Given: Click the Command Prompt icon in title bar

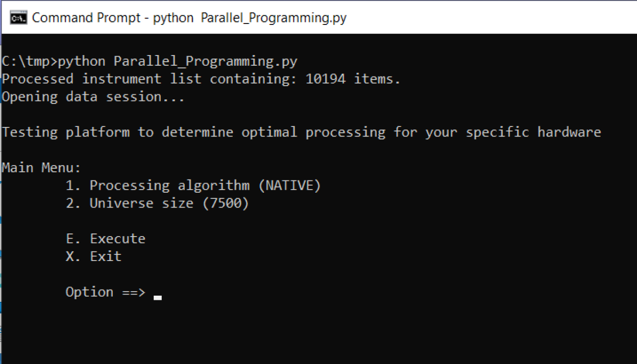Looking at the screenshot, I should pyautogui.click(x=18, y=18).
